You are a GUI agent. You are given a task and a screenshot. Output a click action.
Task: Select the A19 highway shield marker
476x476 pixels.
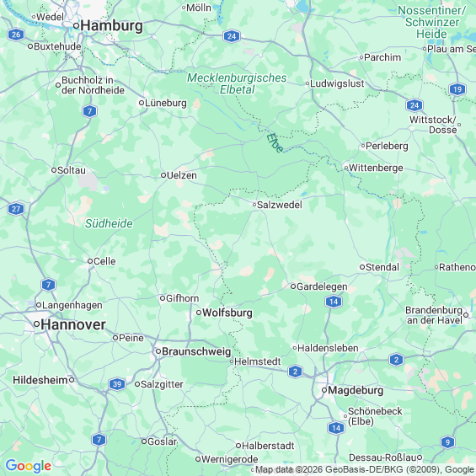[x=457, y=89]
